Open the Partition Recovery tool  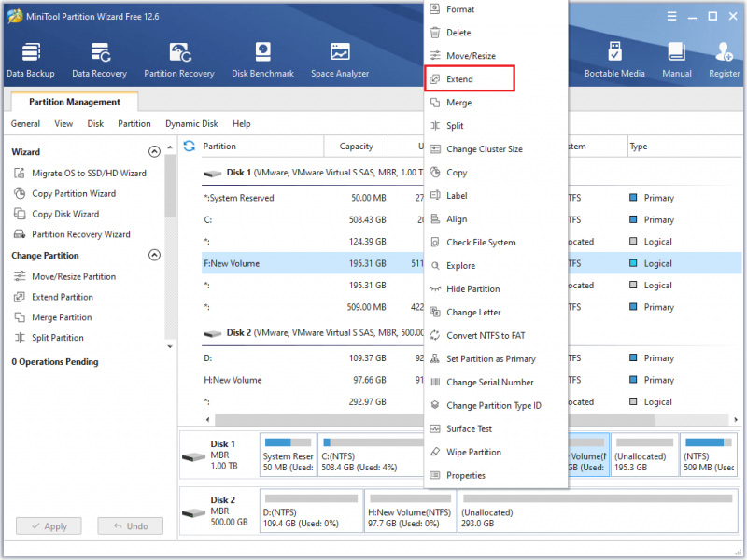point(179,60)
